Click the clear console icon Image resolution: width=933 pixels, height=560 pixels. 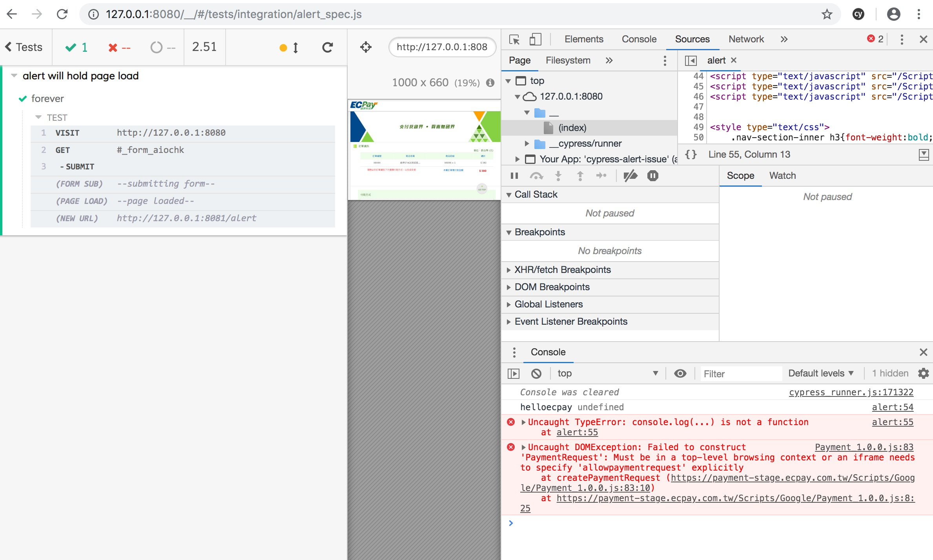536,374
